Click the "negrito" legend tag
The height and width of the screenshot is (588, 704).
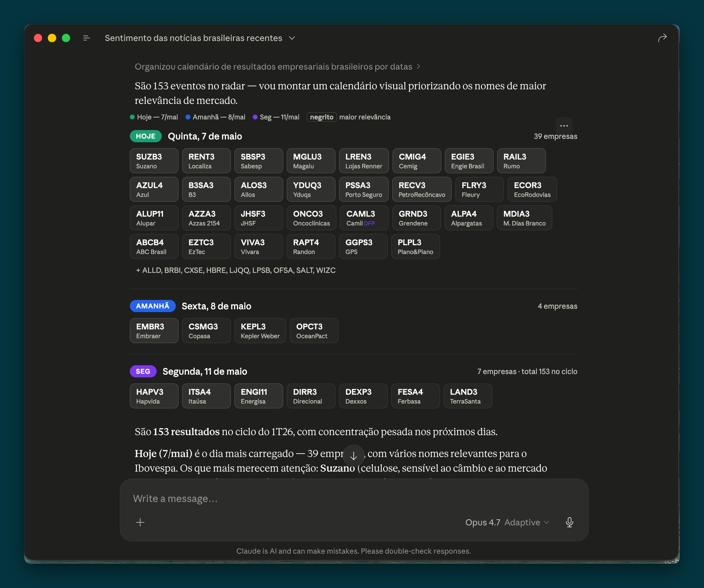321,117
